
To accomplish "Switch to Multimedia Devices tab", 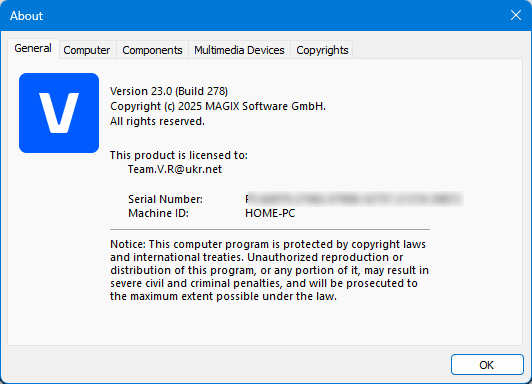I will pyautogui.click(x=239, y=50).
